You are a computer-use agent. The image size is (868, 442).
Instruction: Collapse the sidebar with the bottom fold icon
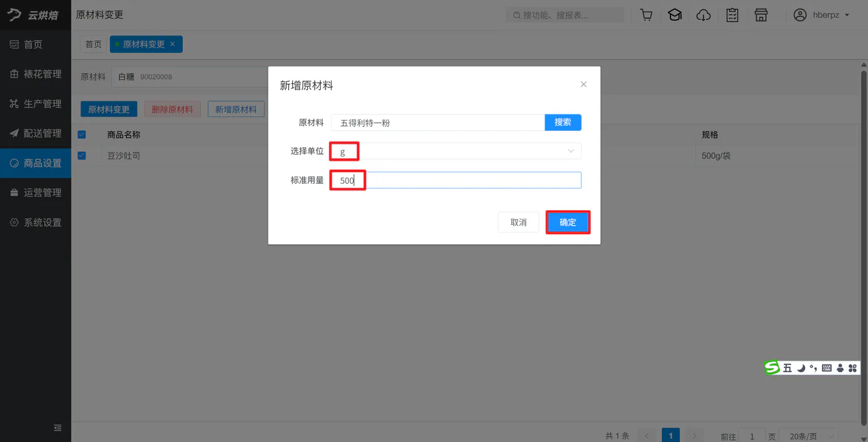coord(58,428)
